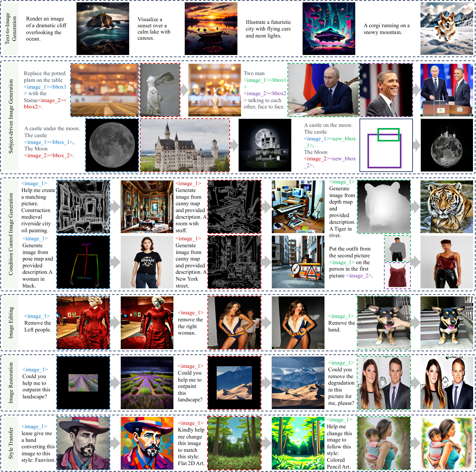
Task: Open the tiger in river result image
Action: 447,207
